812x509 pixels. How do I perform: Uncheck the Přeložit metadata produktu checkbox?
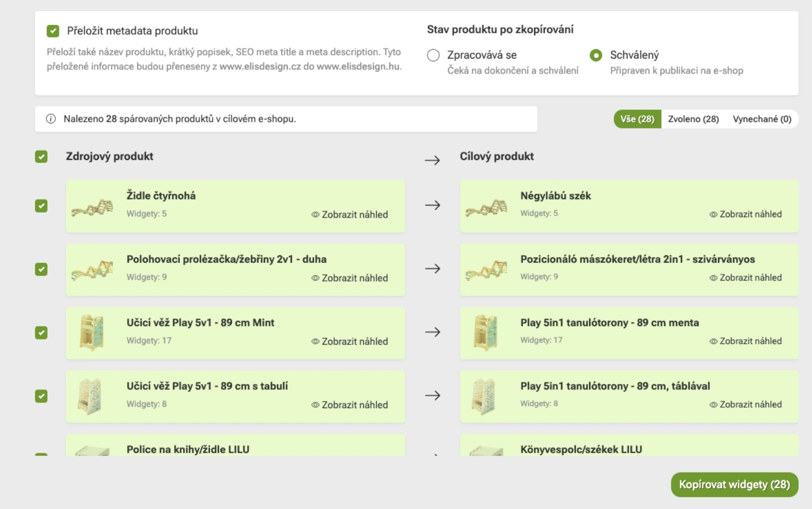point(53,31)
